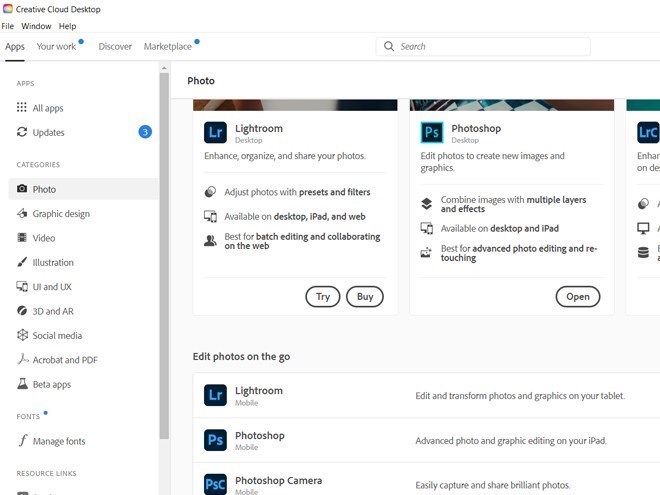
Task: Click the Photoshop Camera PsC icon
Action: (216, 484)
